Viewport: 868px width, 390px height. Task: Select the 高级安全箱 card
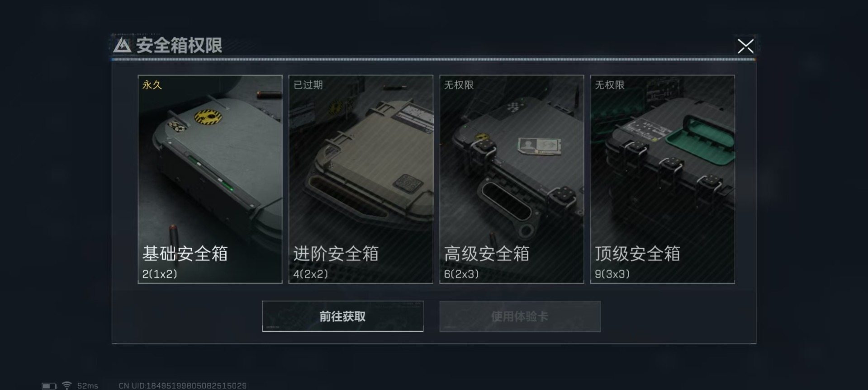coord(512,179)
